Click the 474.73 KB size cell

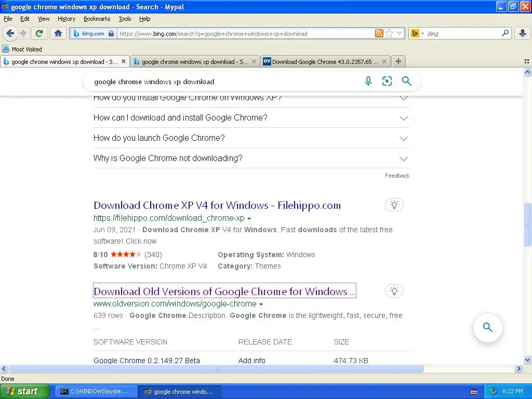coord(351,361)
